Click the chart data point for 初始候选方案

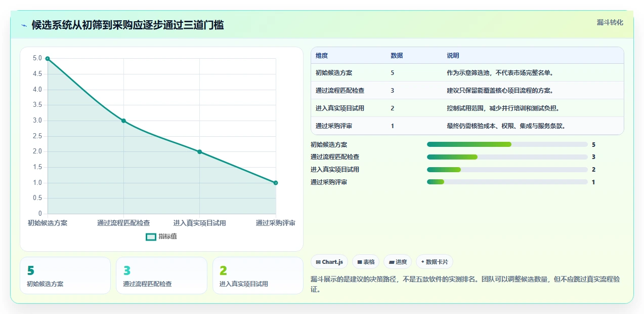[48, 59]
